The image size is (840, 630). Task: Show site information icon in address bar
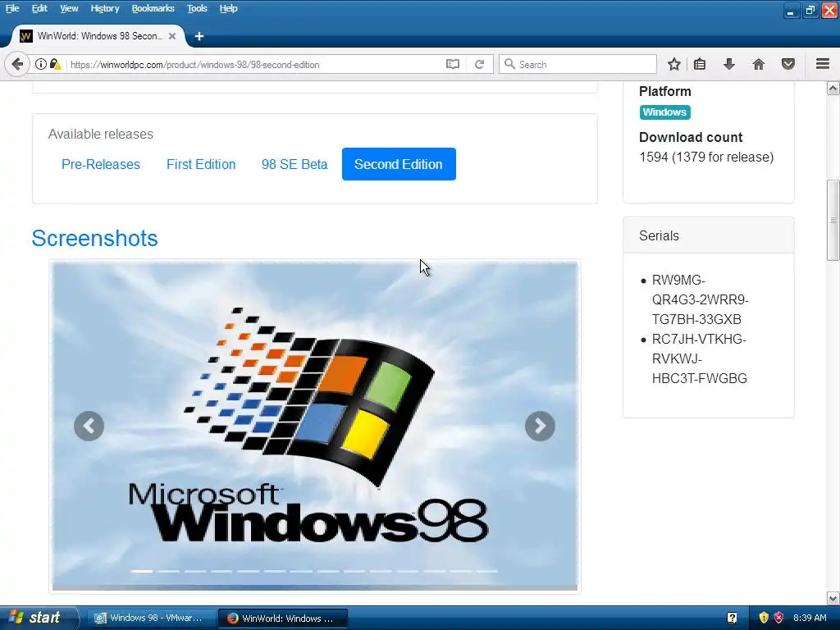(41, 64)
